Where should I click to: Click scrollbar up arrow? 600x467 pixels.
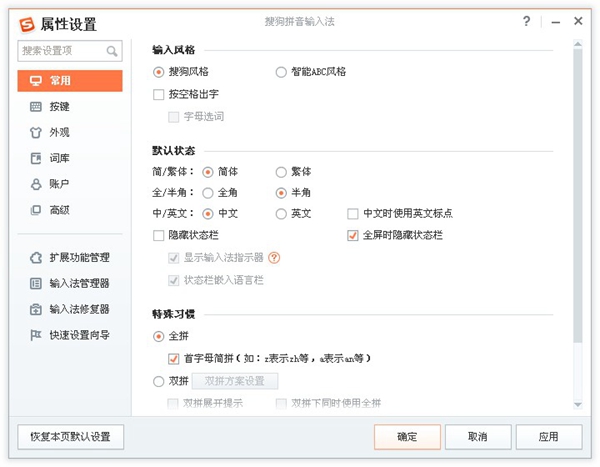click(578, 44)
